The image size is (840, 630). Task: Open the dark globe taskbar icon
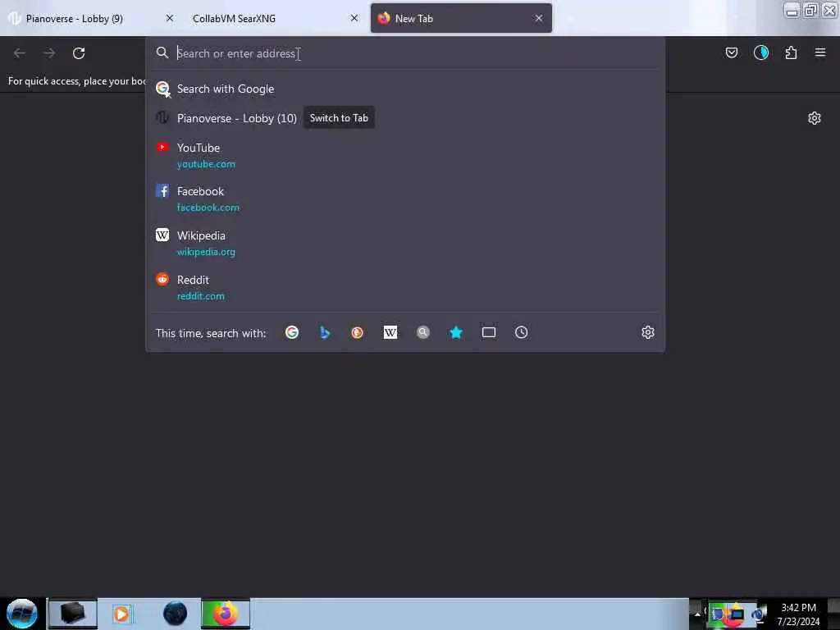(x=176, y=614)
